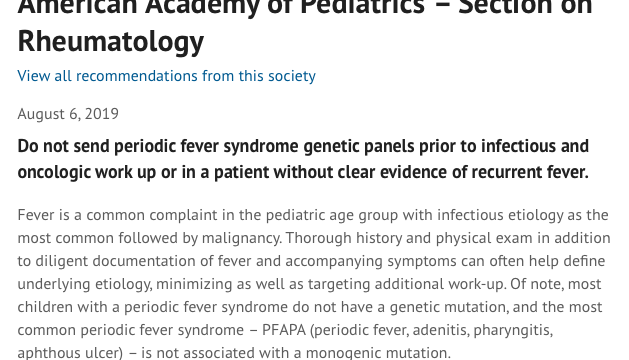Click the word 'adenitis' in parentheses
Viewport: 629px width, 360px height.
pyautogui.click(x=440, y=330)
